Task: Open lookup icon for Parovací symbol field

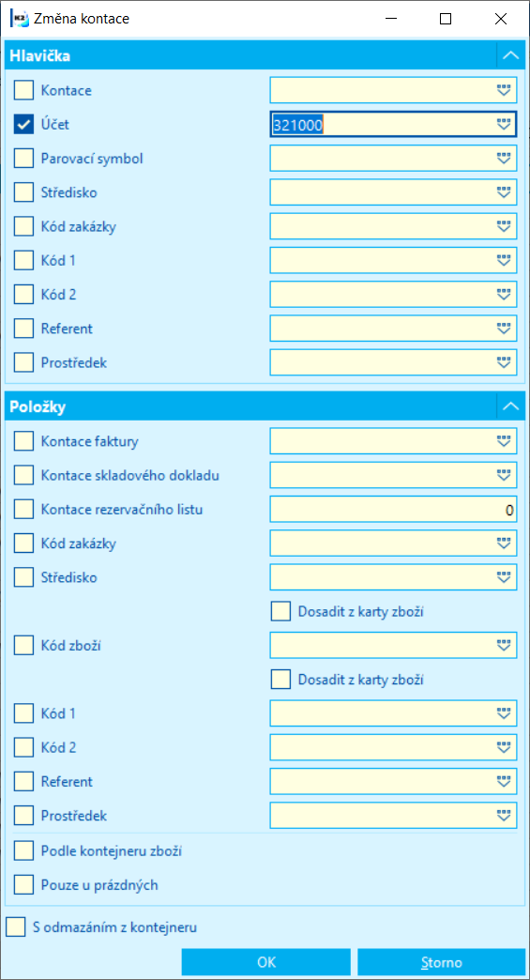Action: click(x=504, y=158)
